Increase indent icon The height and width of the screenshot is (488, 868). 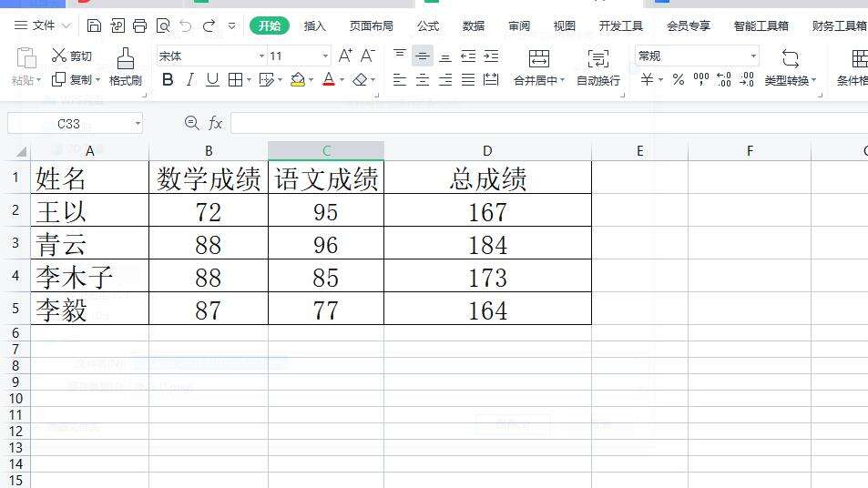(491, 56)
